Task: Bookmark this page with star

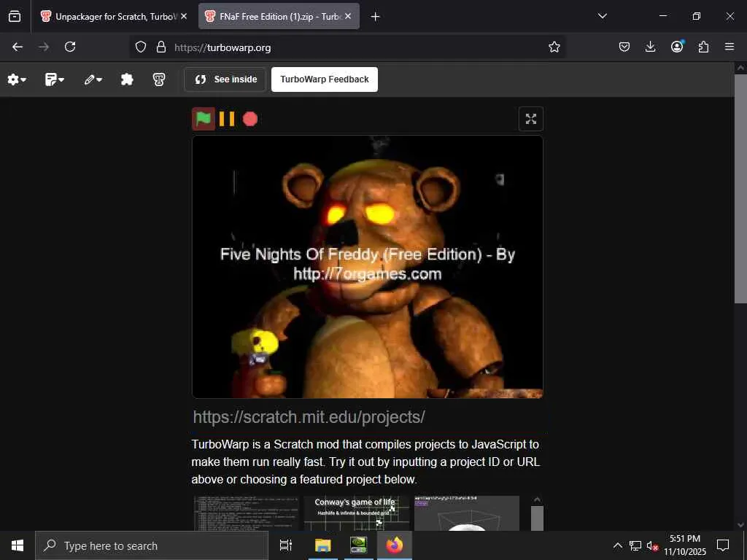Action: pyautogui.click(x=554, y=47)
